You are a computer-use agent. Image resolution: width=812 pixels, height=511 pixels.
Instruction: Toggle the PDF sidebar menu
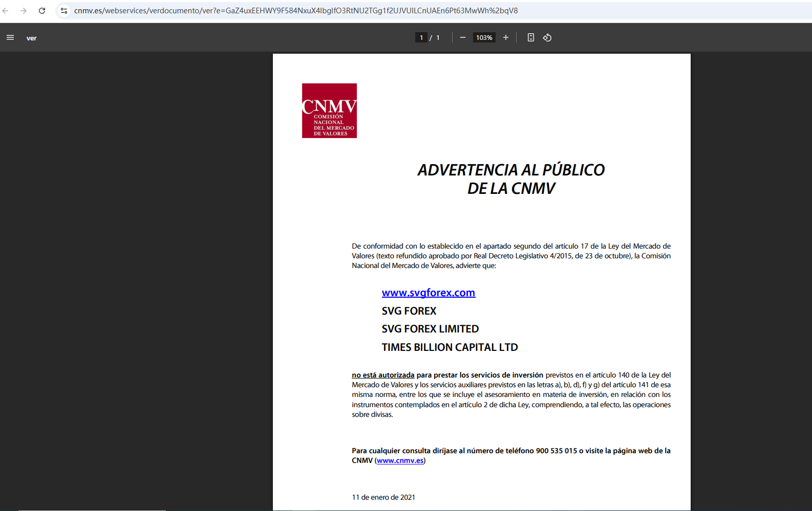pyautogui.click(x=10, y=37)
